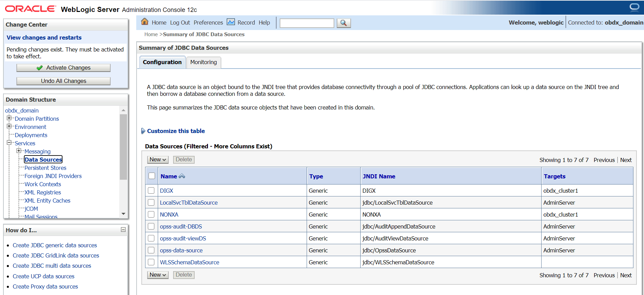The width and height of the screenshot is (644, 295).
Task: Click the Record icon in toolbar
Action: pos(231,22)
